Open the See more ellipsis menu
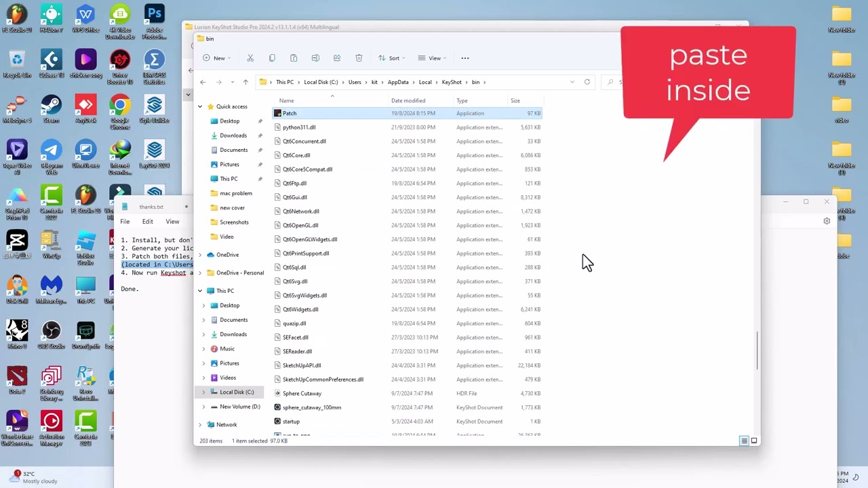This screenshot has width=868, height=488. pyautogui.click(x=465, y=58)
